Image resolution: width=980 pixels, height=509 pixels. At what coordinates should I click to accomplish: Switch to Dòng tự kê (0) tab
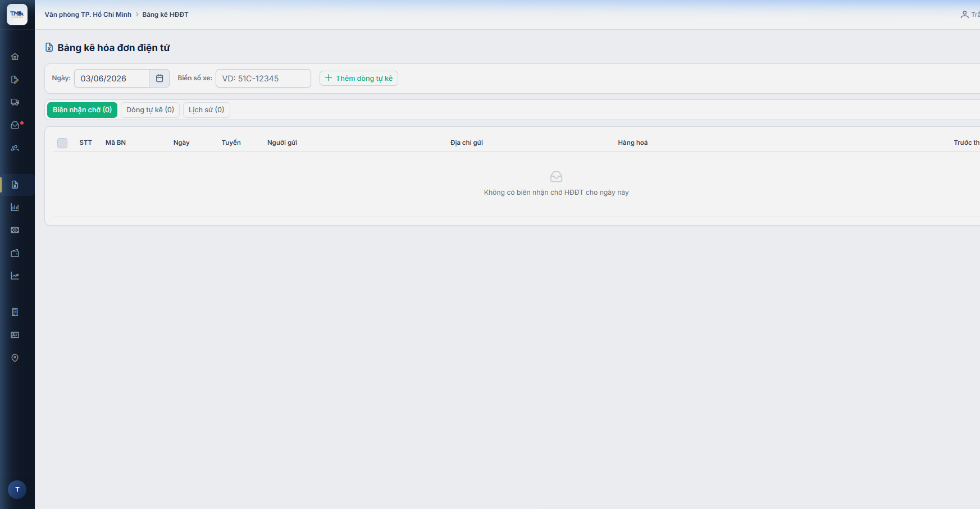(x=150, y=110)
